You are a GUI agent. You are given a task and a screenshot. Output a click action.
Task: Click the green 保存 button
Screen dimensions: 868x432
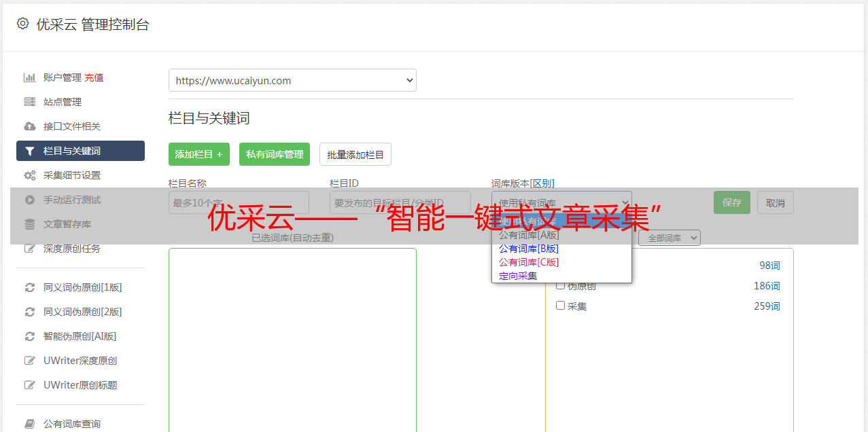pos(732,202)
